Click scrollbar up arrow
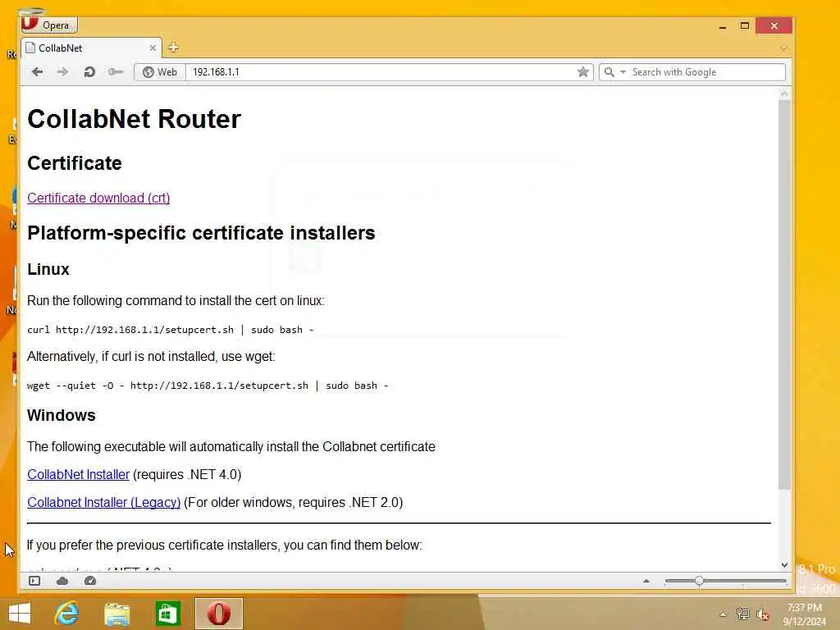 pyautogui.click(x=784, y=94)
